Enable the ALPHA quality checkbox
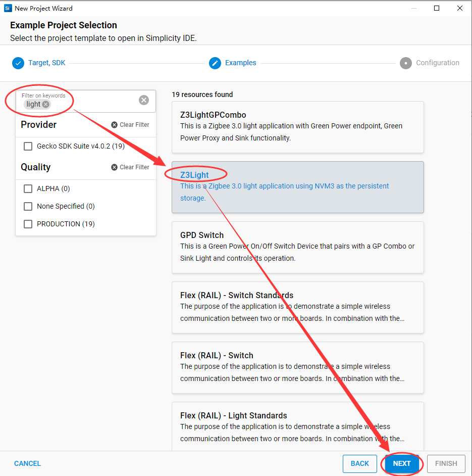The width and height of the screenshot is (472, 476). click(x=28, y=189)
